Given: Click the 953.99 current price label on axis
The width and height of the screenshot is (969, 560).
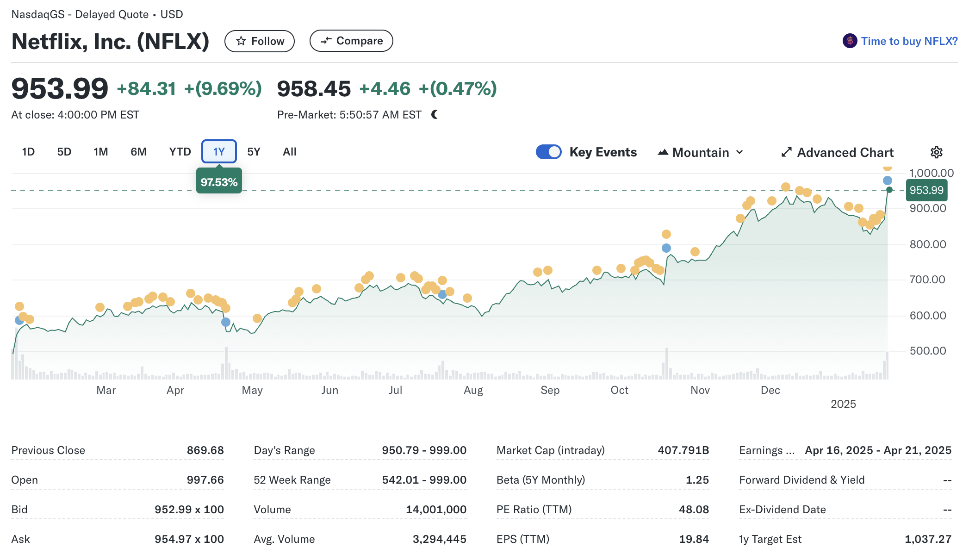Looking at the screenshot, I should coord(926,190).
